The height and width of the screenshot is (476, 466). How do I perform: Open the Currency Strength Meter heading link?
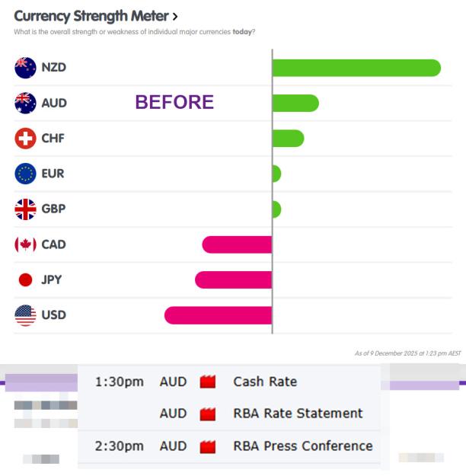91,16
